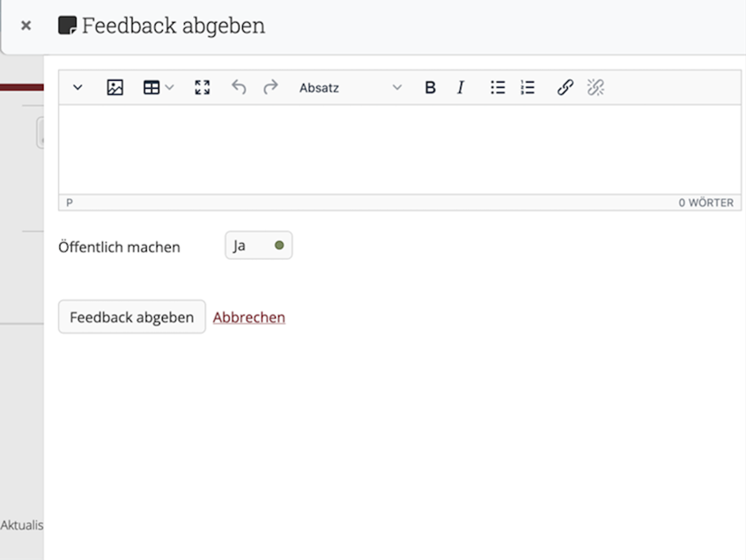Open the Absatz parag432 style dropdown
The height and width of the screenshot is (560, 746).
point(350,87)
